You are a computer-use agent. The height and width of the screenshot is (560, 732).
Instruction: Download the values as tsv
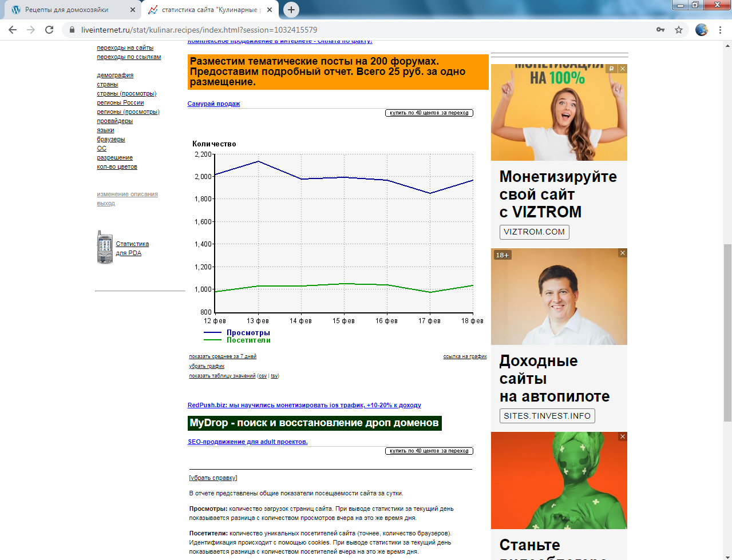point(274,376)
